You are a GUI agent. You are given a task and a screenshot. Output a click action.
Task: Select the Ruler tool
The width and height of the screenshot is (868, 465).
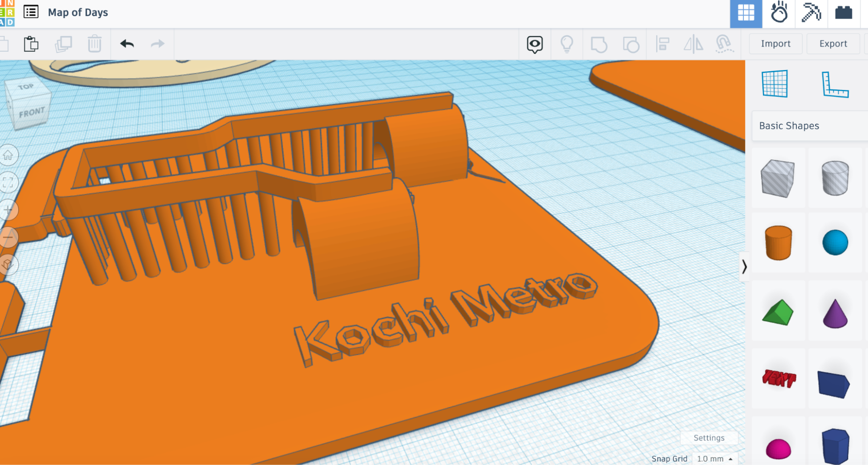[x=835, y=84]
